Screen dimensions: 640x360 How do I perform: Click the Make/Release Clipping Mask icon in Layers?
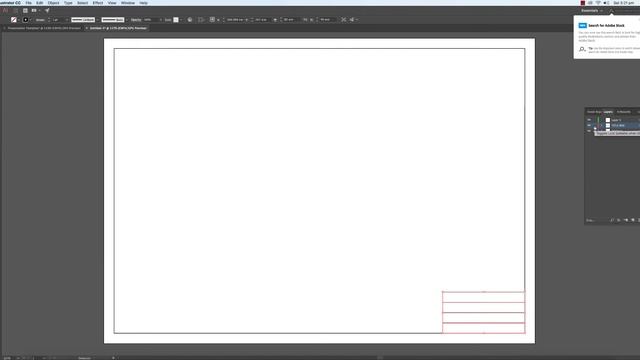[618, 220]
